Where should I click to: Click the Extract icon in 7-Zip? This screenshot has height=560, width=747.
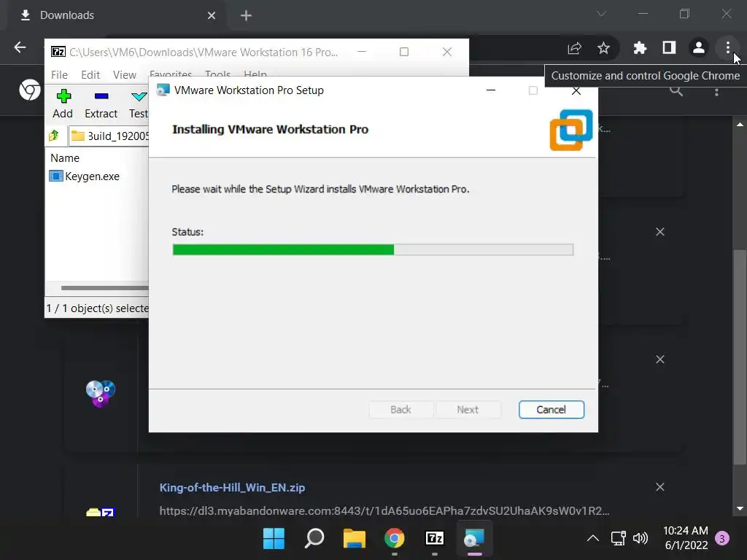(101, 104)
